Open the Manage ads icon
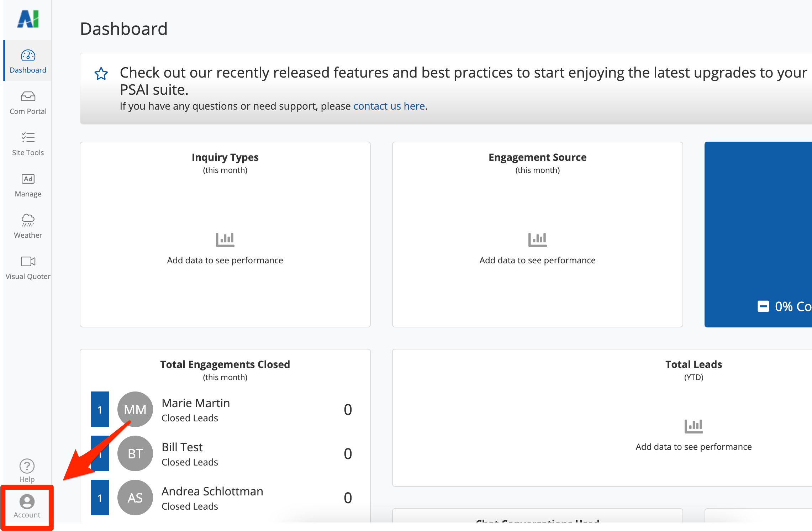 [x=28, y=179]
